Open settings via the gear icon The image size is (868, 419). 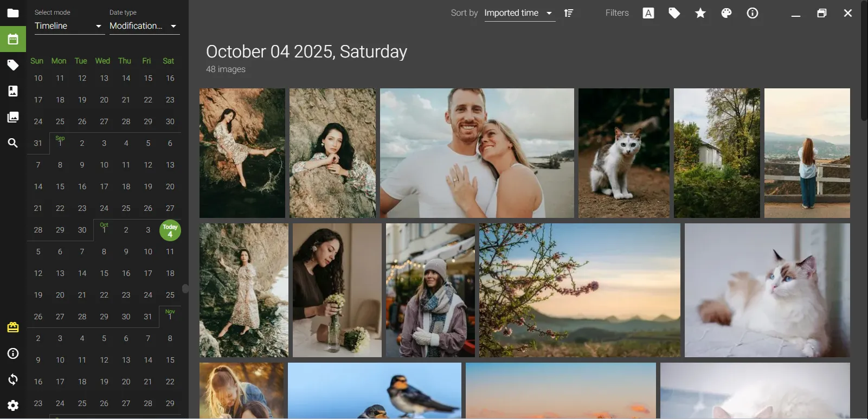tap(13, 405)
